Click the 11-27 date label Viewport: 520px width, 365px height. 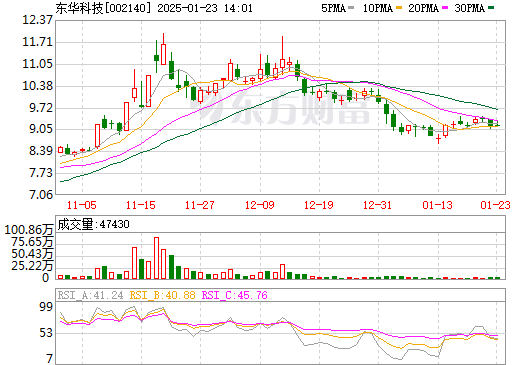(x=200, y=205)
